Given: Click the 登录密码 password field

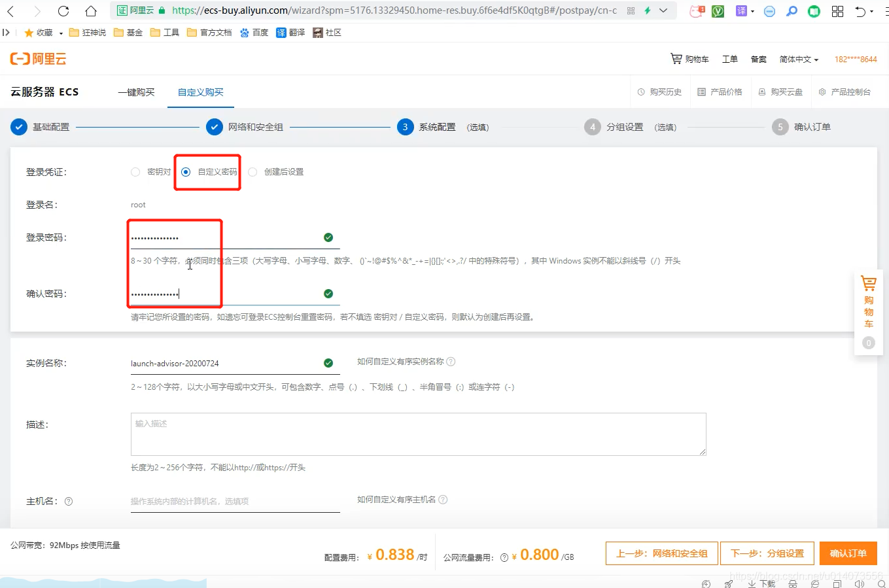Looking at the screenshot, I should pos(235,237).
